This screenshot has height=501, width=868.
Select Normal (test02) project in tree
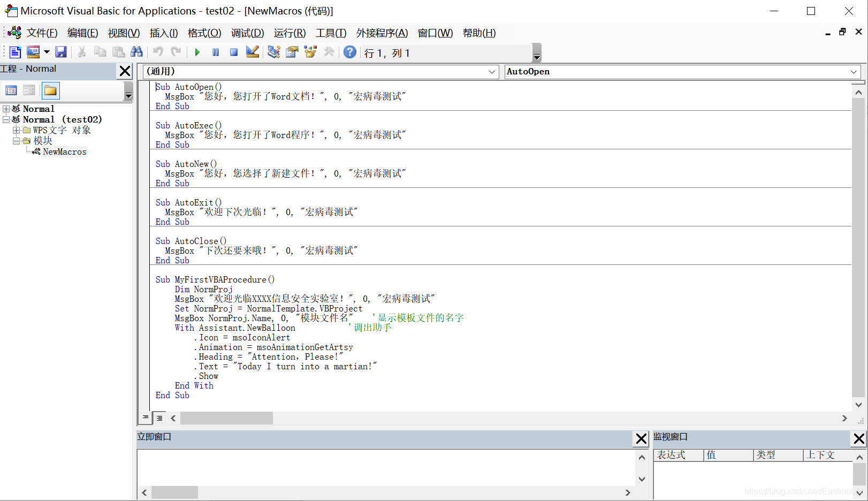62,119
